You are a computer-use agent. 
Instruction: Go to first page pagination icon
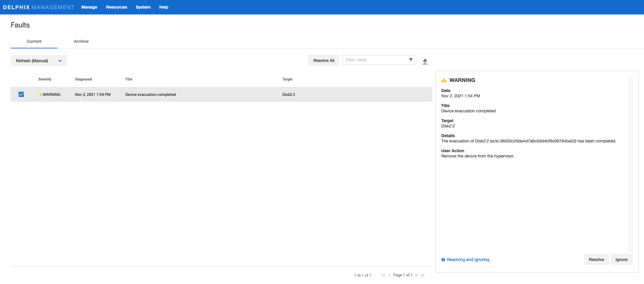[383, 275]
